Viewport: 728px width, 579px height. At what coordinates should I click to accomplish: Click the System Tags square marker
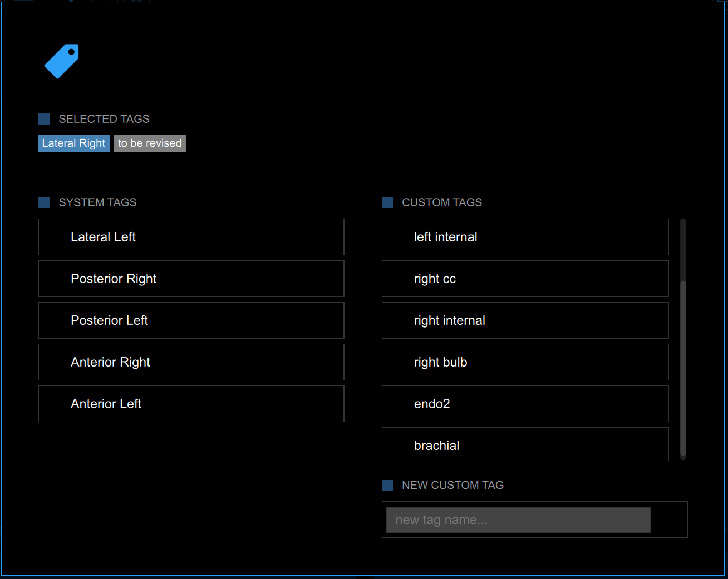click(x=44, y=202)
